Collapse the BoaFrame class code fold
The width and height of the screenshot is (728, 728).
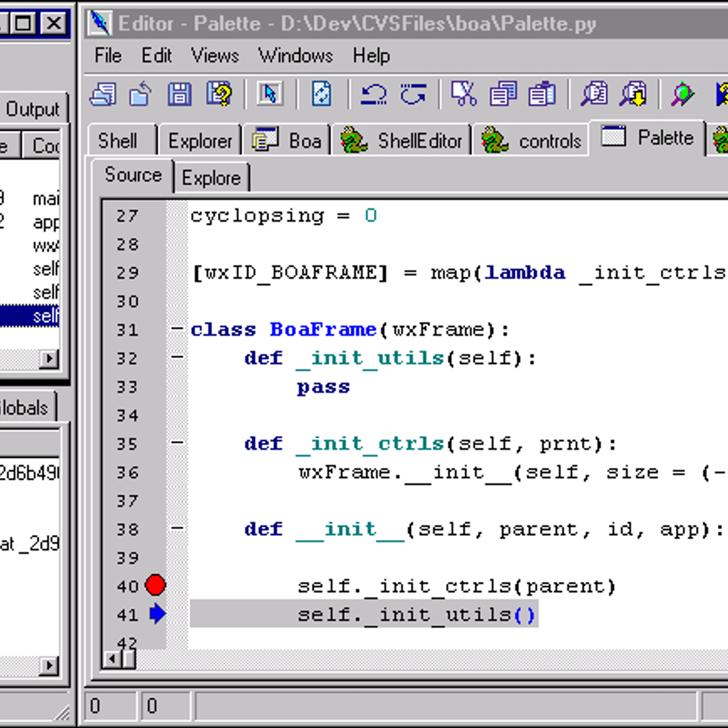[x=177, y=329]
